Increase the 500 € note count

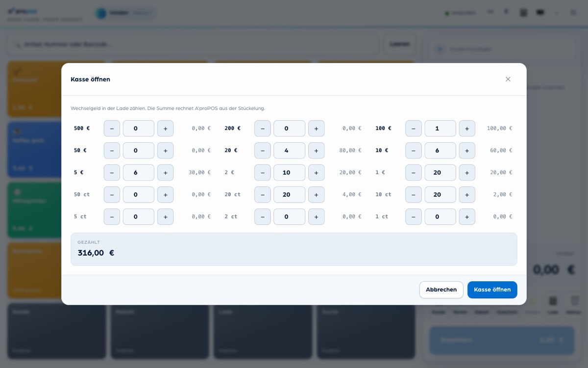[x=165, y=129]
